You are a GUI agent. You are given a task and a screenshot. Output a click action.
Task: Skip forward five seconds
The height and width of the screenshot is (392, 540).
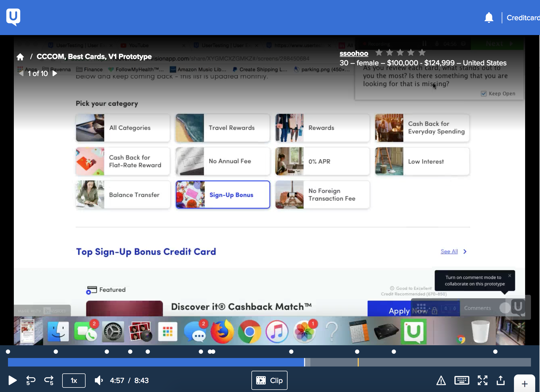(49, 380)
